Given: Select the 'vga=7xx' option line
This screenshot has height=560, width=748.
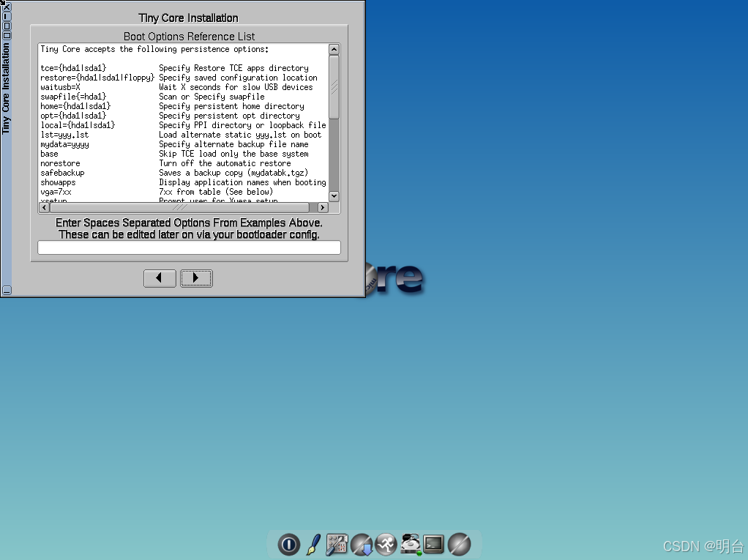Looking at the screenshot, I should [x=56, y=193].
